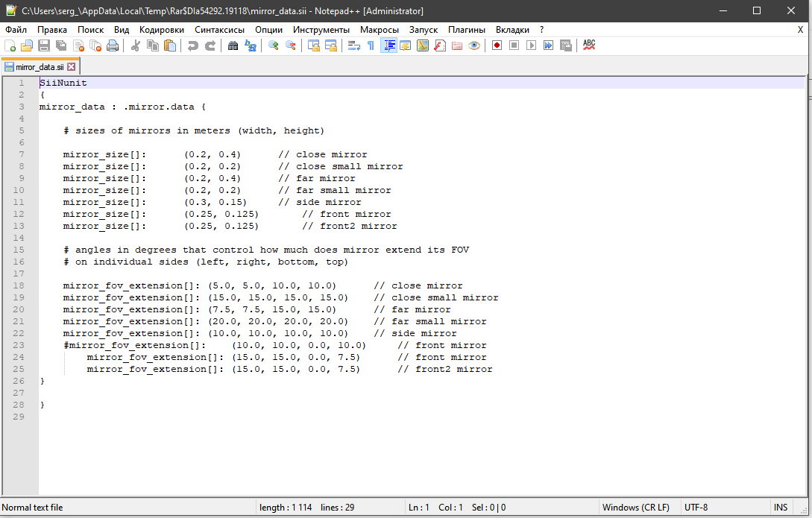Click the Open file toolbar icon
The image size is (812, 518).
tap(27, 45)
